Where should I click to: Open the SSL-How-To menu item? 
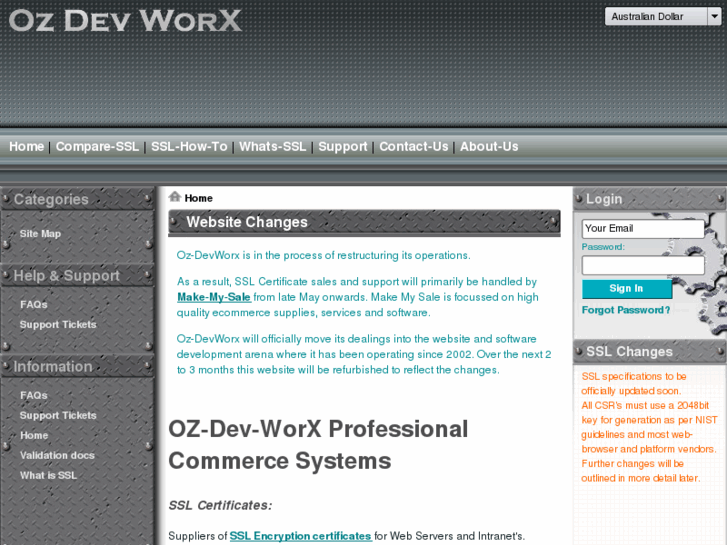[x=189, y=147]
